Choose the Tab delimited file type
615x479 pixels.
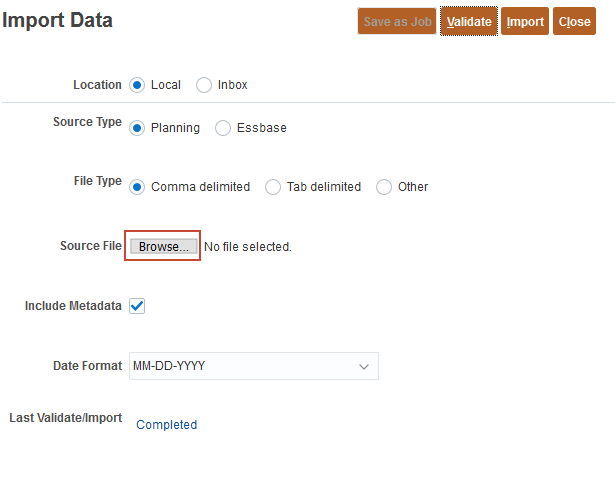[273, 187]
